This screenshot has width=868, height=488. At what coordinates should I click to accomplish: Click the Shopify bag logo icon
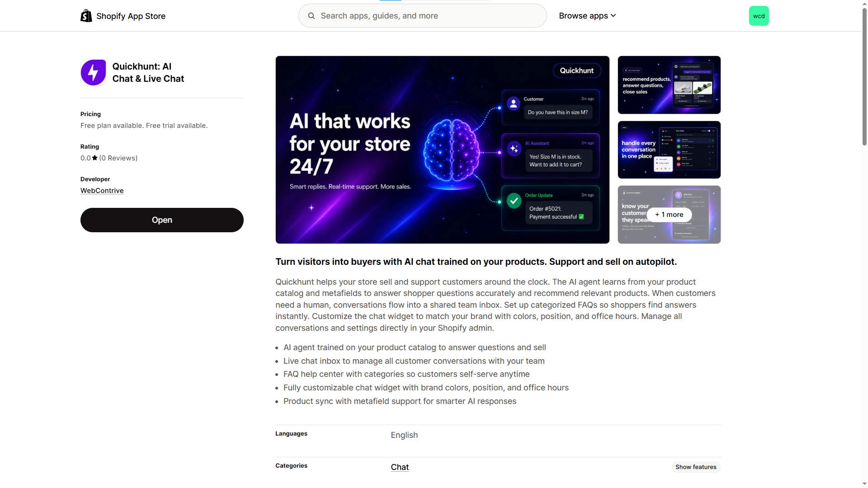coord(86,16)
